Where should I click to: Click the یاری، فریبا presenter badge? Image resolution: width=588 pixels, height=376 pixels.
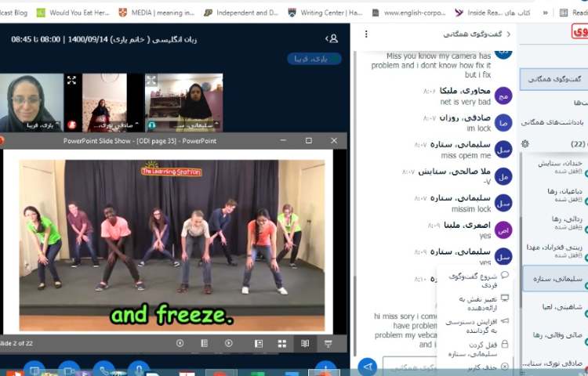(314, 59)
